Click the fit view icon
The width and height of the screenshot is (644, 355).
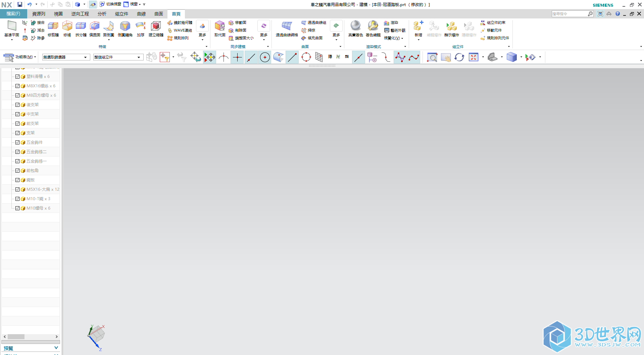tap(474, 57)
